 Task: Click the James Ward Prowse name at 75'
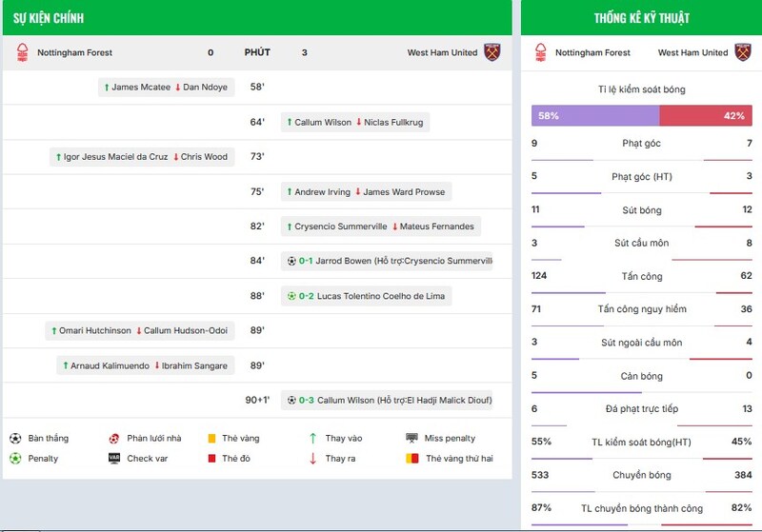coord(404,191)
